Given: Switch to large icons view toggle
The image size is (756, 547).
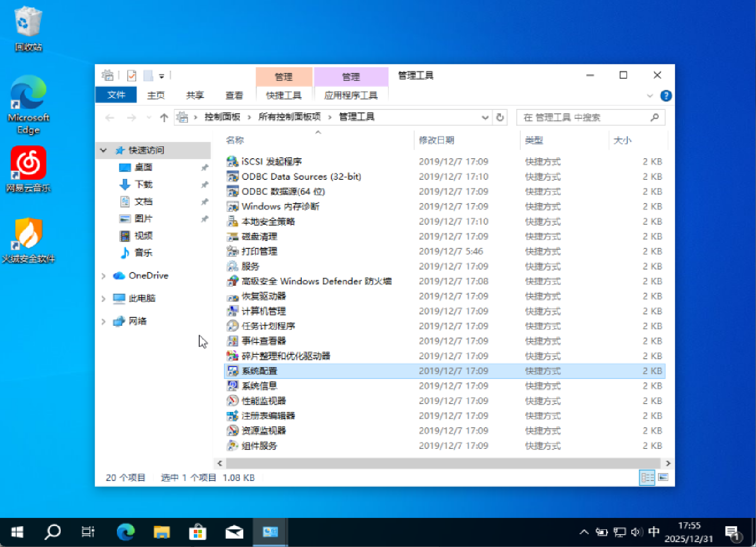Looking at the screenshot, I should [x=663, y=477].
